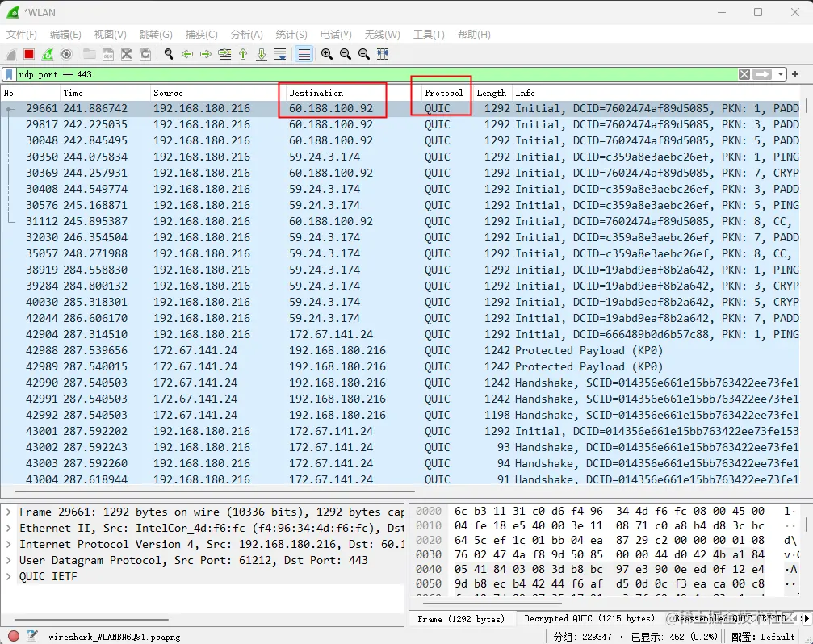Open the 分析(A) menu

246,34
